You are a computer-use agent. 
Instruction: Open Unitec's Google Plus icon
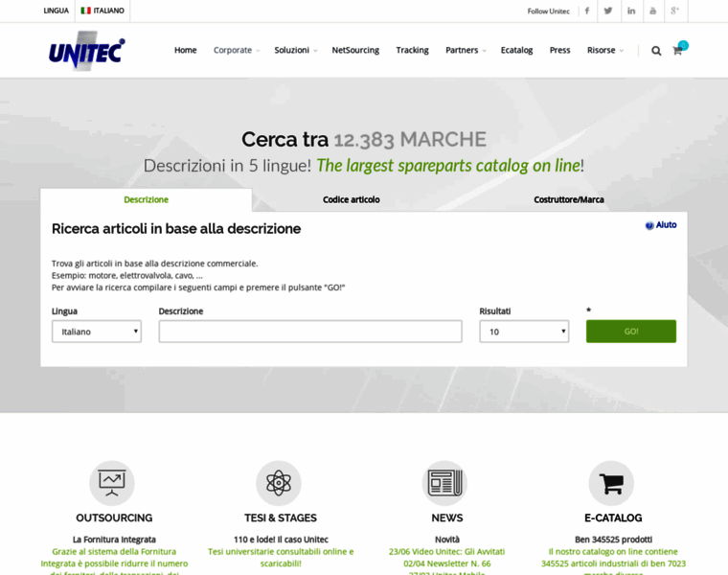tap(674, 11)
